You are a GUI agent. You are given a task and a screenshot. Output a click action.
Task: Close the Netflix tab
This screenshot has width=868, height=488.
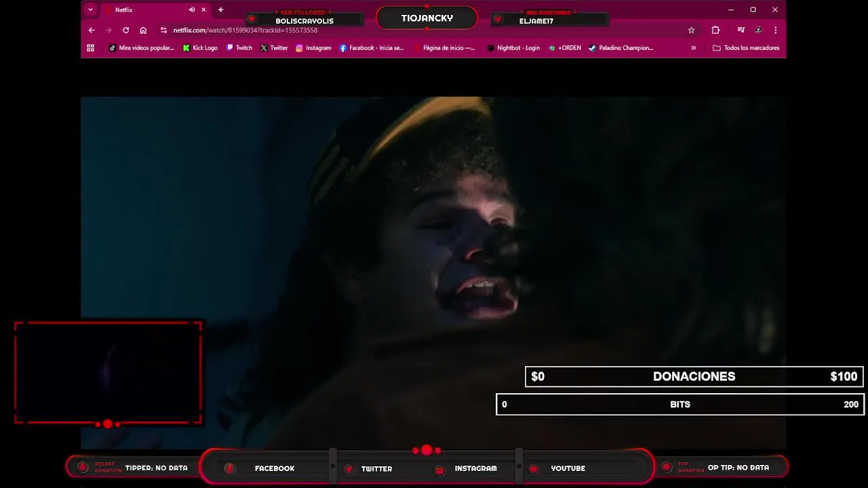tap(203, 10)
